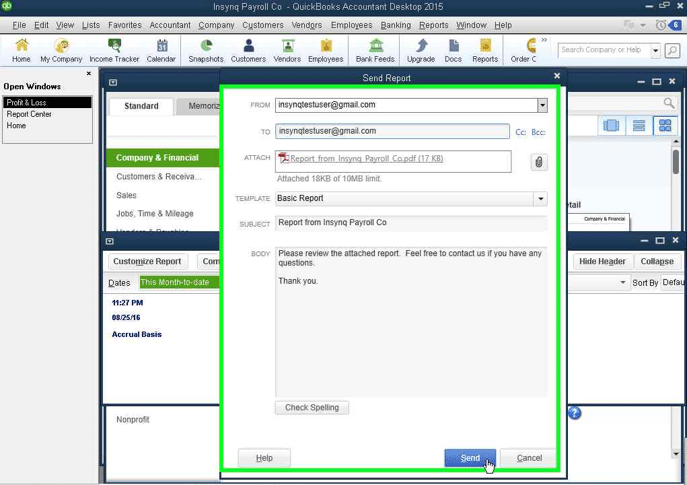Open the Income Tracker icon
This screenshot has width=687, height=485.
[x=114, y=50]
